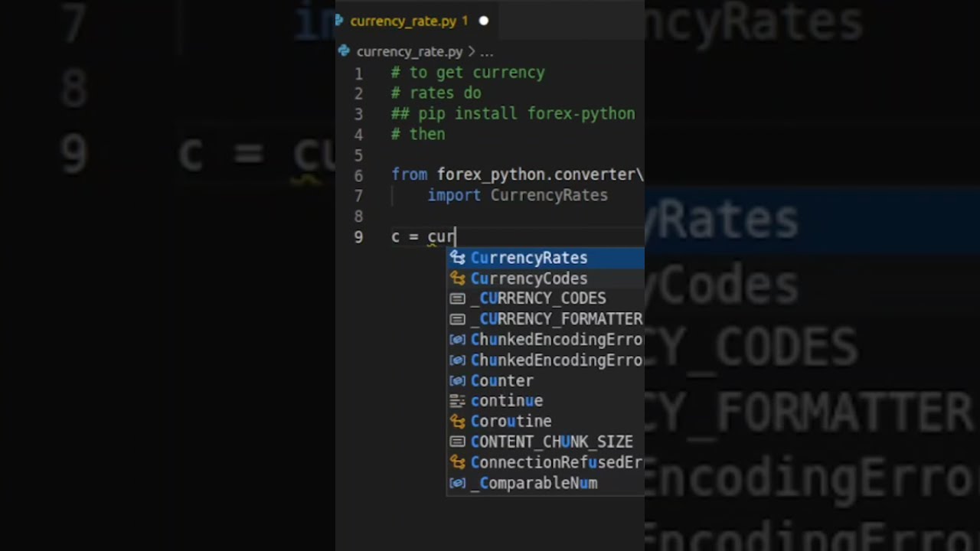Click the constant icon beside _CURRENCY_FORMATTER
The image size is (980, 551).
[458, 319]
